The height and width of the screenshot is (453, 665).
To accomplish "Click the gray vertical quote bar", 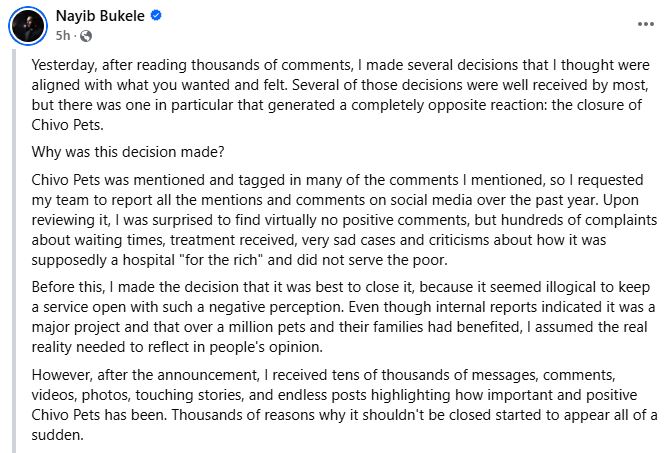I will 14,251.
